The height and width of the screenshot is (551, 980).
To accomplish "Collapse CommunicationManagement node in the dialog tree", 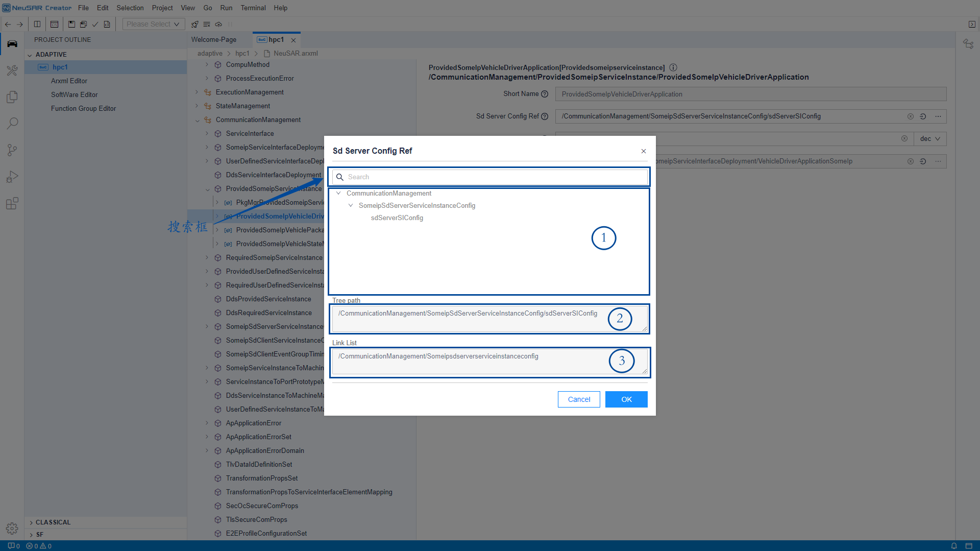I will pyautogui.click(x=338, y=194).
